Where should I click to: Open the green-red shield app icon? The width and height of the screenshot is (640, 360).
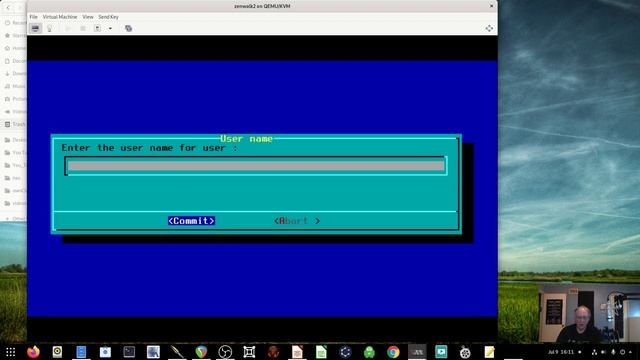coord(201,352)
